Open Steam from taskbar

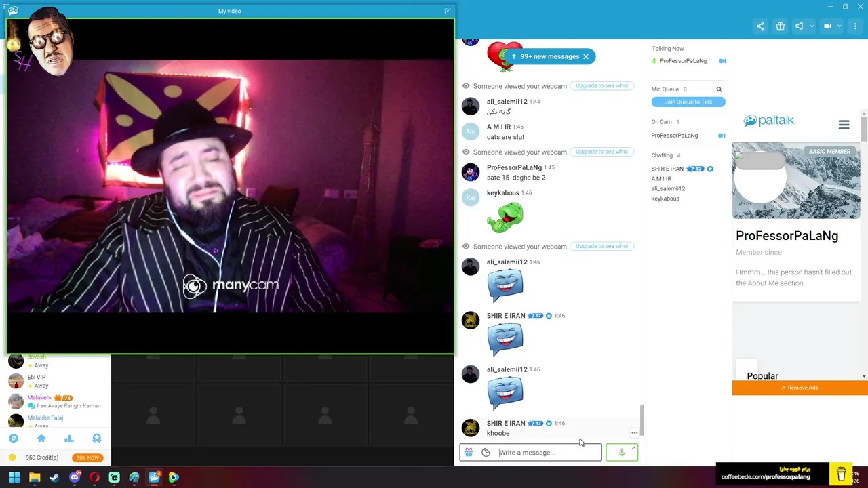click(54, 477)
